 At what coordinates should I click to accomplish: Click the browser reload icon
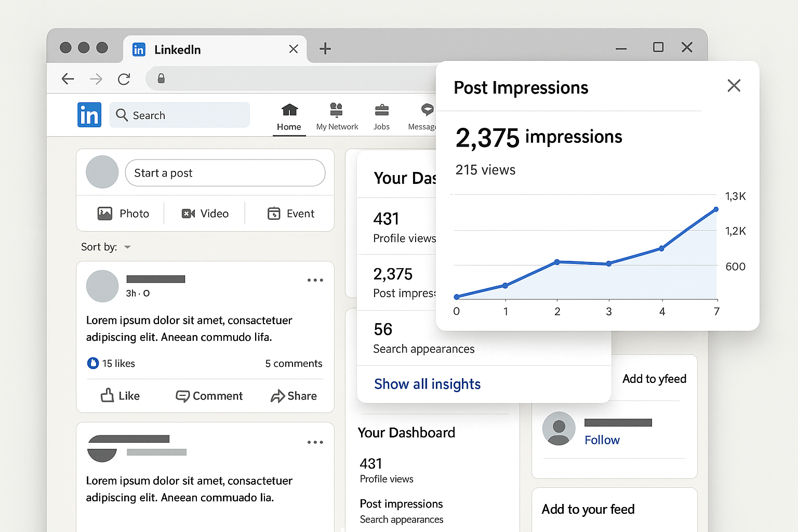click(124, 79)
